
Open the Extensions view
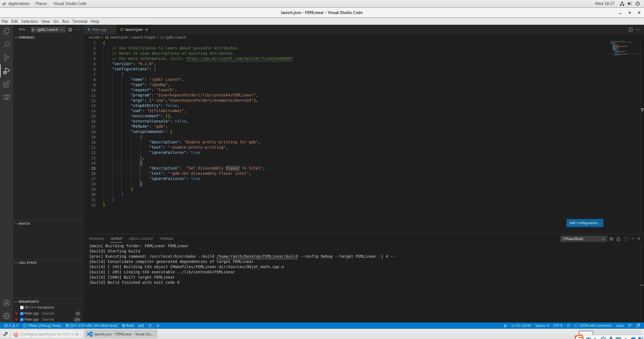click(x=7, y=84)
